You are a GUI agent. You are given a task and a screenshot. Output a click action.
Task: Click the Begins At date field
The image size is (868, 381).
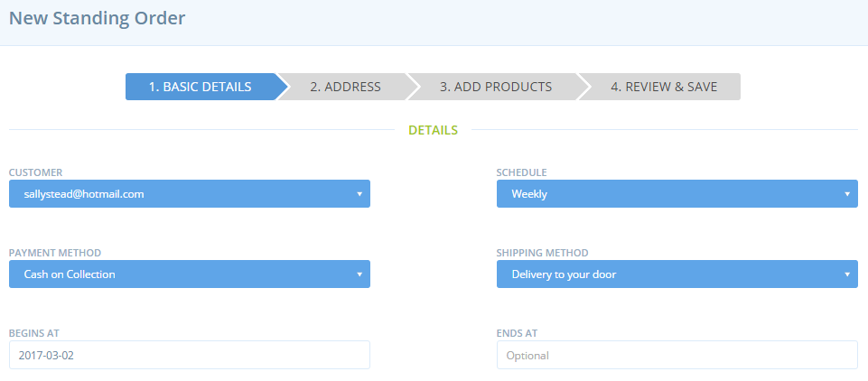[x=190, y=355]
